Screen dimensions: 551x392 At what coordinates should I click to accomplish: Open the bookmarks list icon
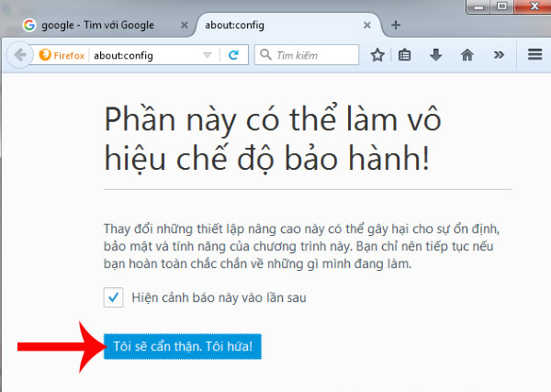tap(405, 55)
